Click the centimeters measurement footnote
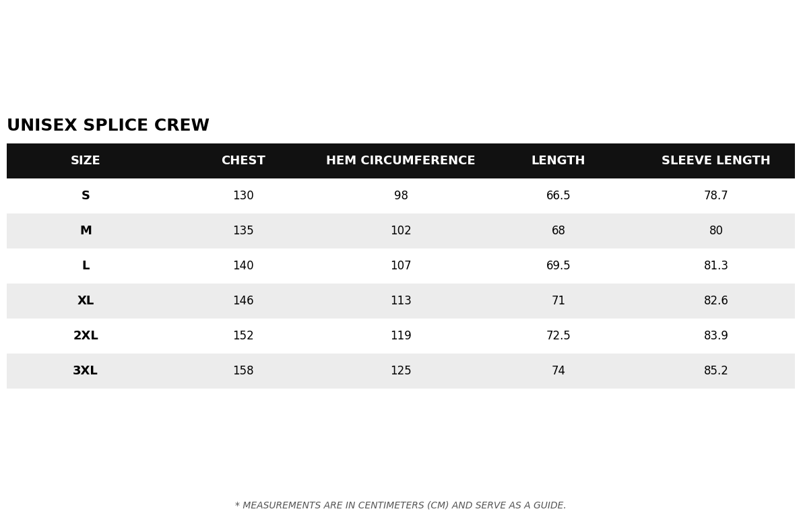Image resolution: width=801 pixels, height=532 pixels. (400, 506)
